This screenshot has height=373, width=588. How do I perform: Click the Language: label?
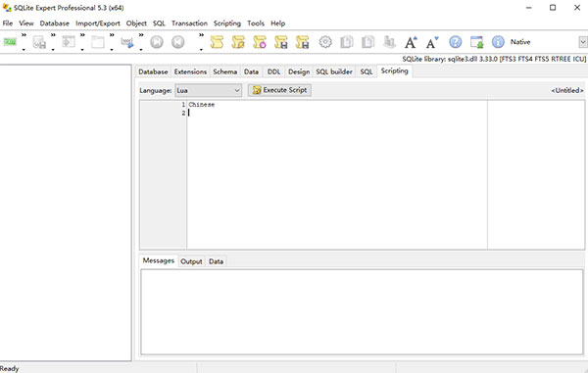[x=155, y=90]
